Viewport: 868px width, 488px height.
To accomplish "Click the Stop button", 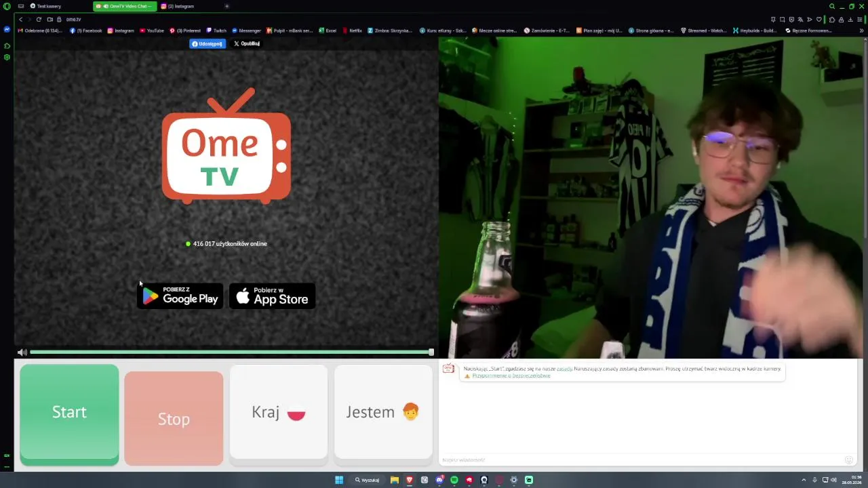I will coord(174,418).
